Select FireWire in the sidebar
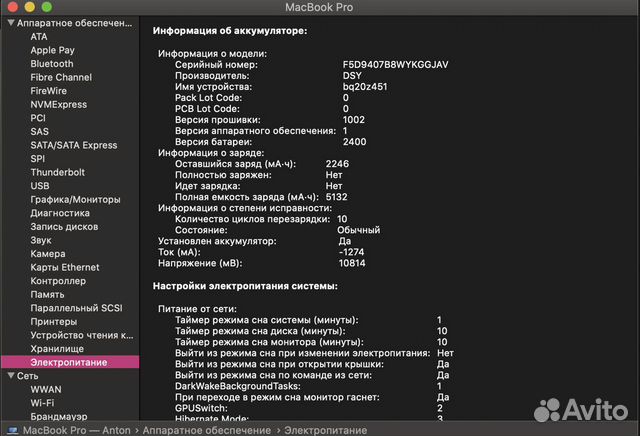640x436 pixels. [x=48, y=91]
